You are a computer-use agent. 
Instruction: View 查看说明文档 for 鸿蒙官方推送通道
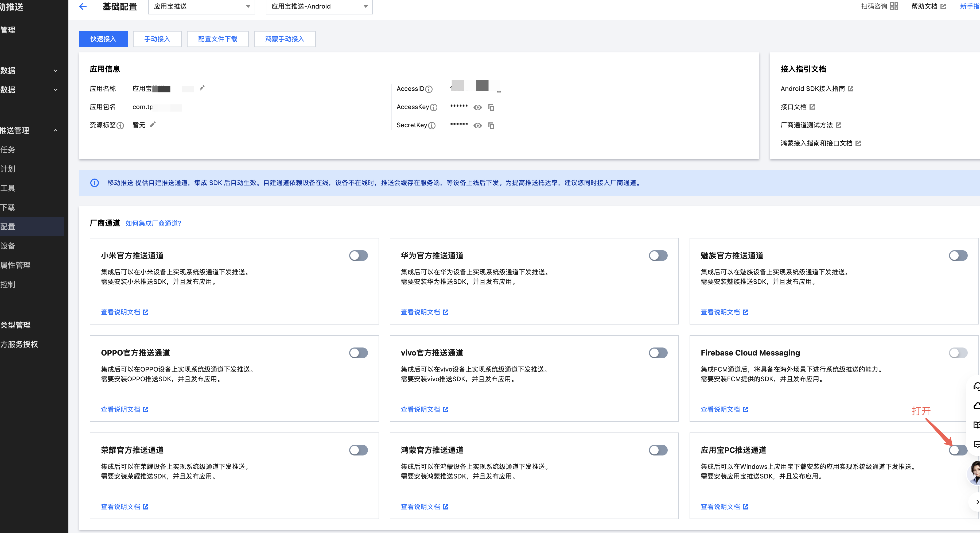pyautogui.click(x=425, y=507)
